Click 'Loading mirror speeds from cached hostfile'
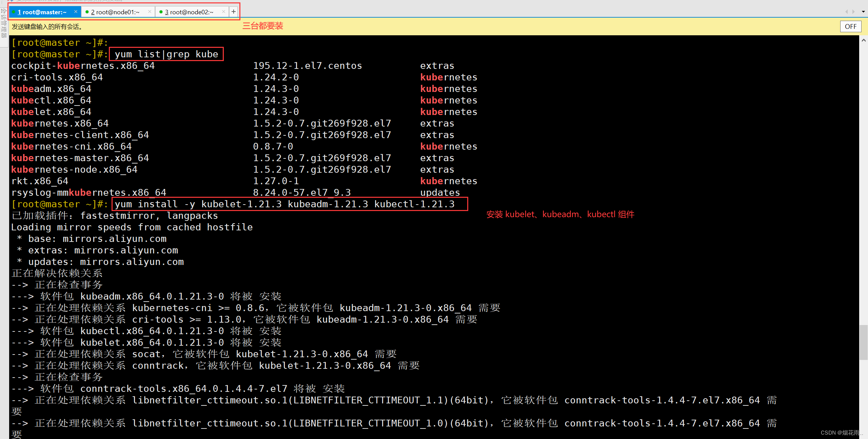The width and height of the screenshot is (868, 439). pyautogui.click(x=132, y=227)
